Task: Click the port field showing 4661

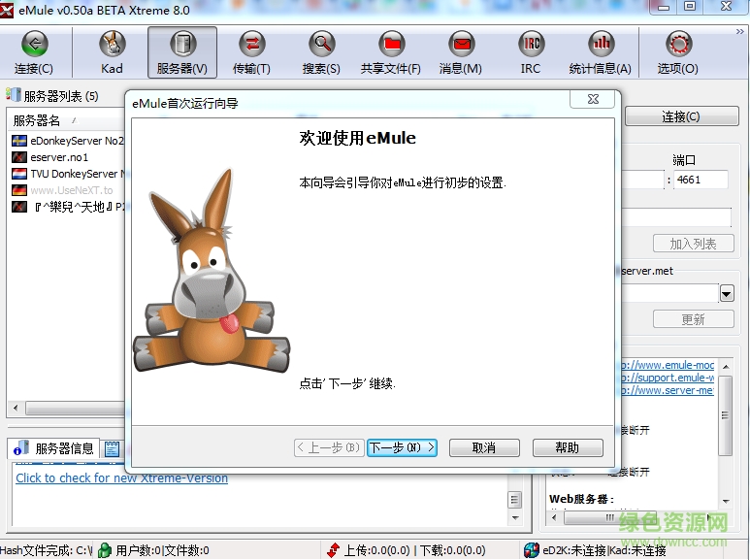Action: [x=701, y=180]
